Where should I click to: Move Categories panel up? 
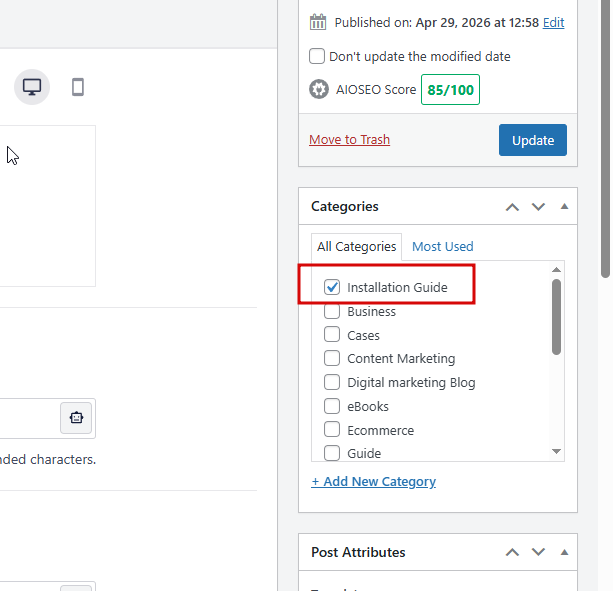click(x=512, y=207)
